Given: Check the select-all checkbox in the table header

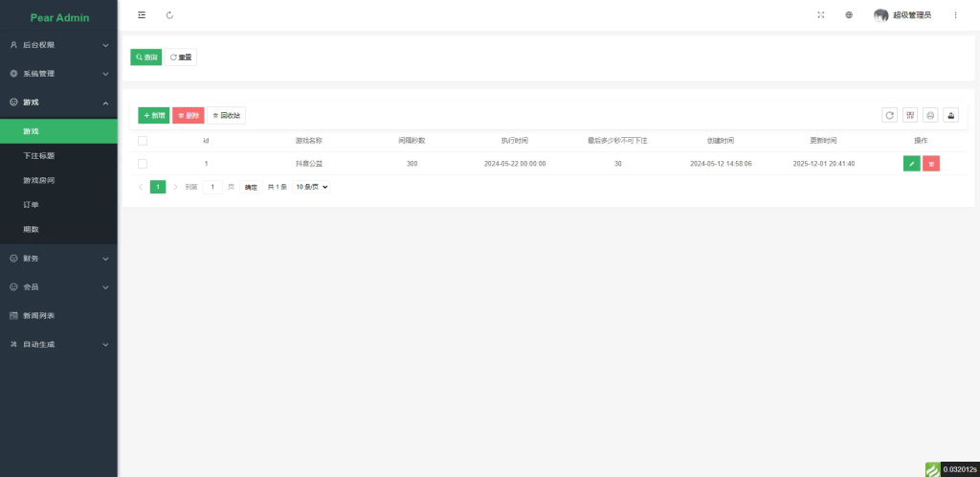Looking at the screenshot, I should 143,141.
